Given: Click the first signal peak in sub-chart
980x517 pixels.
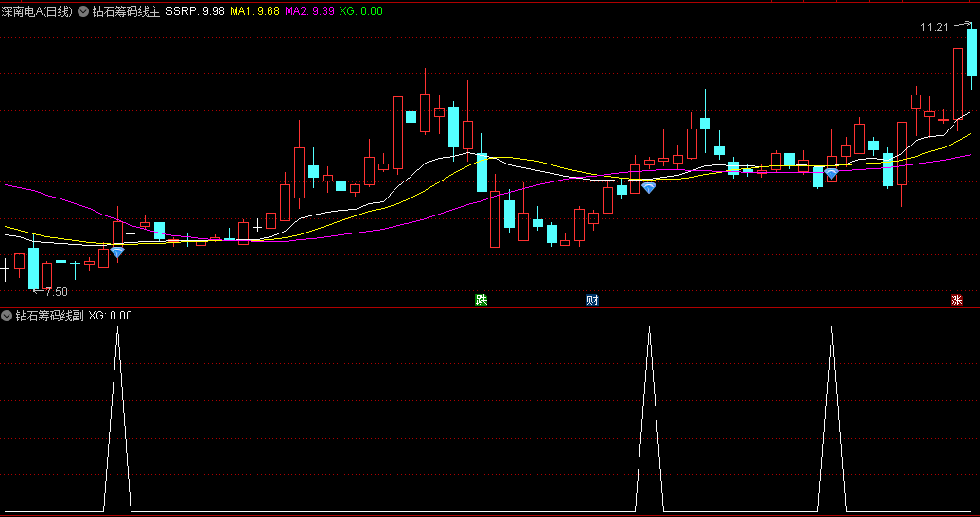Looking at the screenshot, I should click(x=117, y=329).
